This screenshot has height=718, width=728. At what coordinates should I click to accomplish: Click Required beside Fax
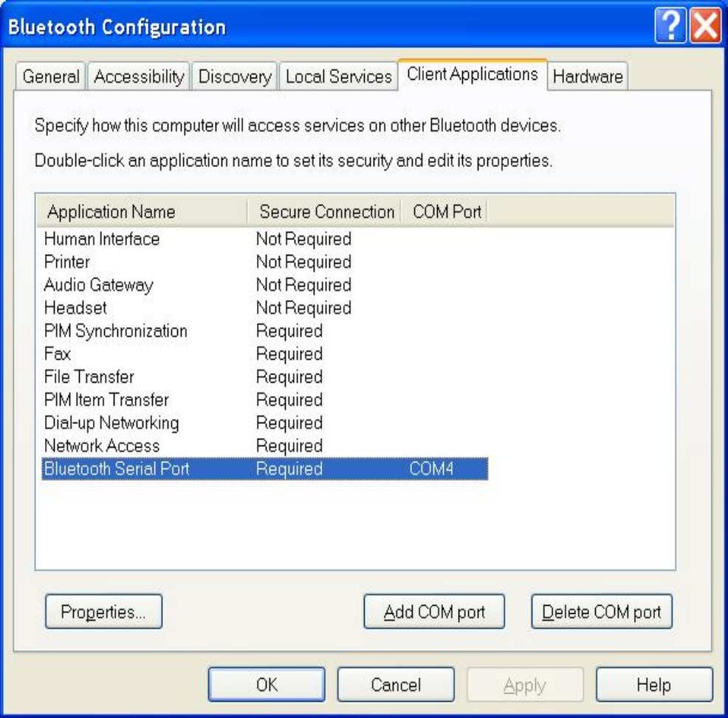point(289,354)
